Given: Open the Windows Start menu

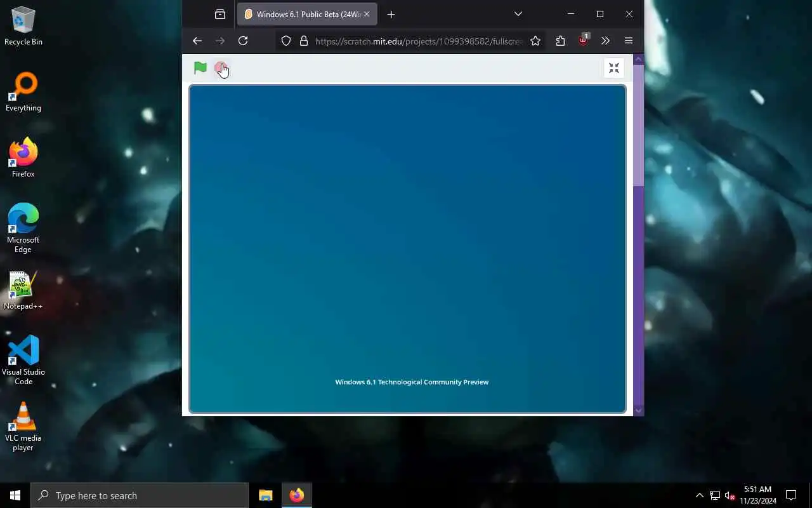Looking at the screenshot, I should pos(15,495).
